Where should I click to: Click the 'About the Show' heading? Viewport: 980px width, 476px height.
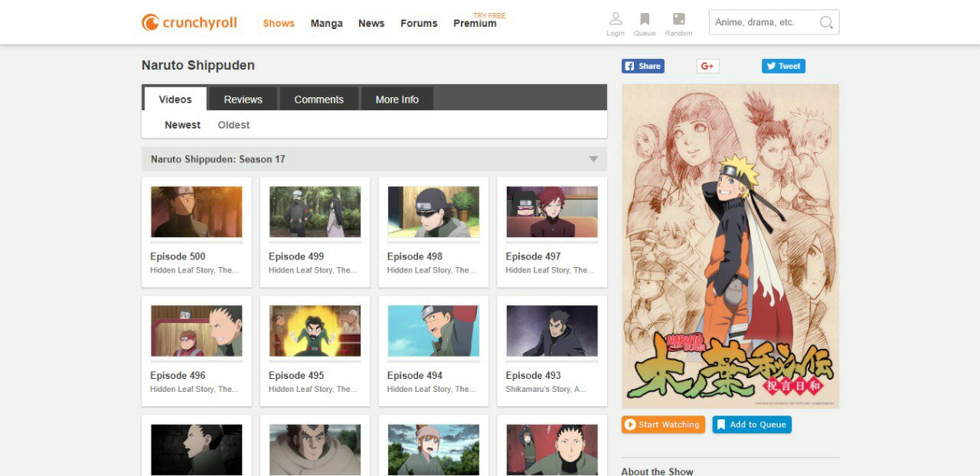click(x=657, y=471)
